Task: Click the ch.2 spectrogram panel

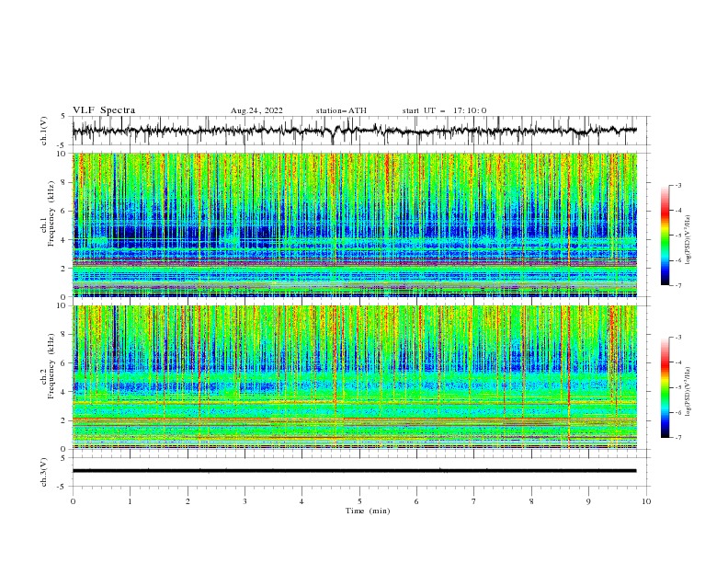Action: point(354,377)
